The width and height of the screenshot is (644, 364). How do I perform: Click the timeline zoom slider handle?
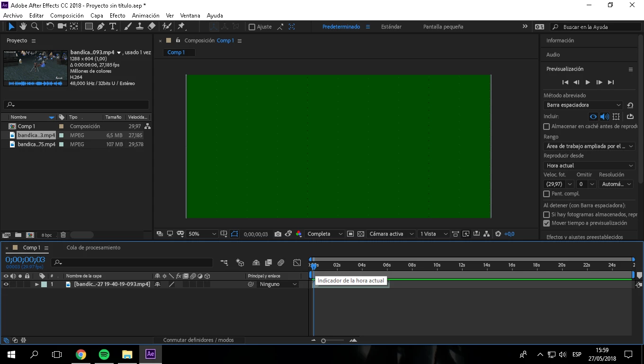click(x=323, y=341)
